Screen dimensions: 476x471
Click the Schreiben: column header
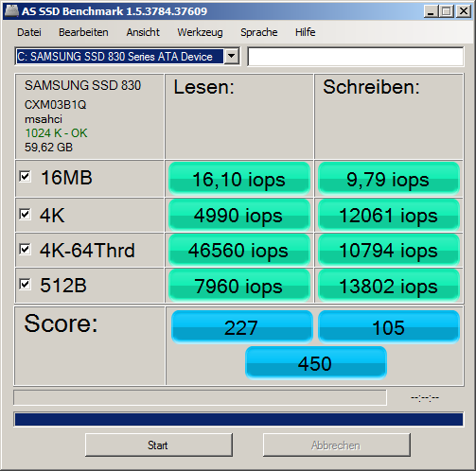click(x=371, y=87)
